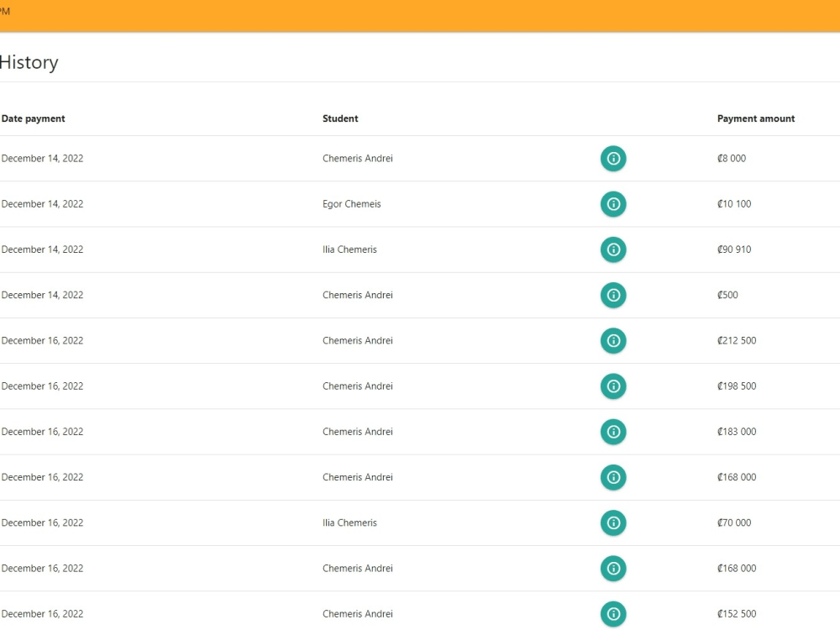Select Chemeris Andrei on the fourth row

point(358,295)
